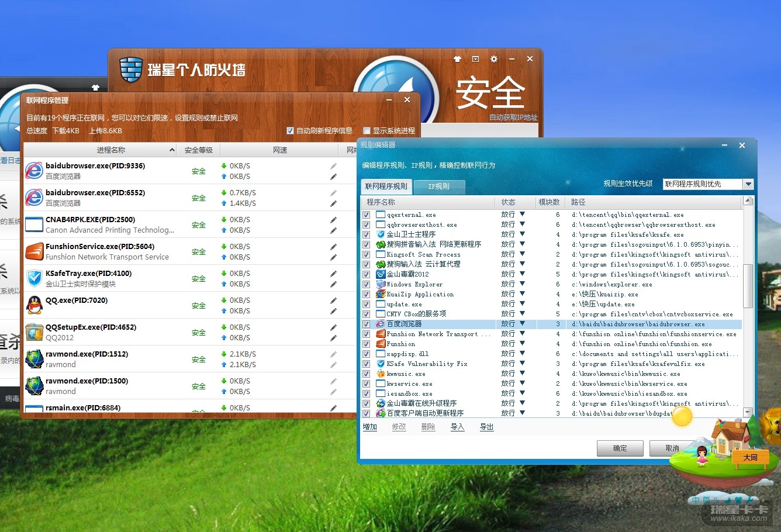
Task: Click the QQ.exe penguin icon
Action: (x=34, y=305)
